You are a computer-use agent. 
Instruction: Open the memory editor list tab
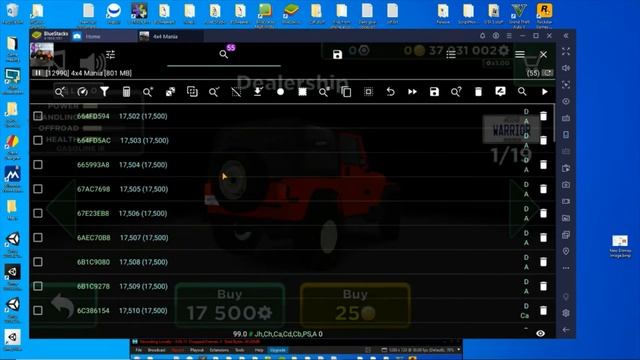[x=451, y=54]
